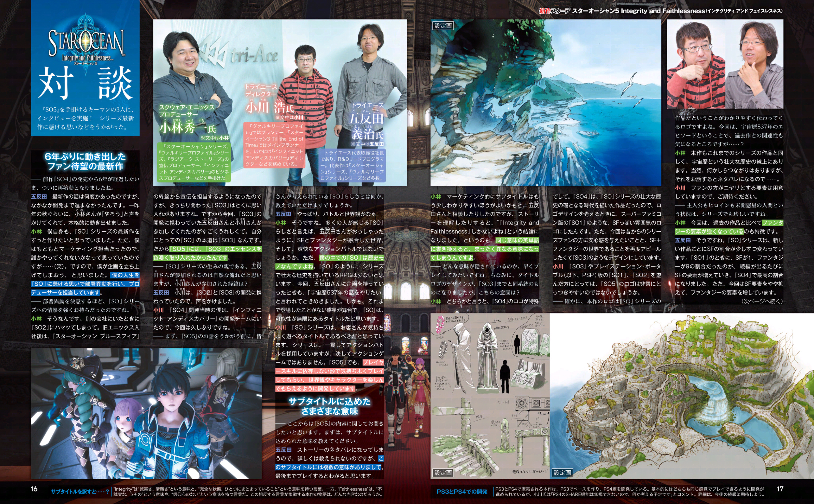Click the 設定画 label on island painting
Screen dimensions: 814x504
coord(562,473)
